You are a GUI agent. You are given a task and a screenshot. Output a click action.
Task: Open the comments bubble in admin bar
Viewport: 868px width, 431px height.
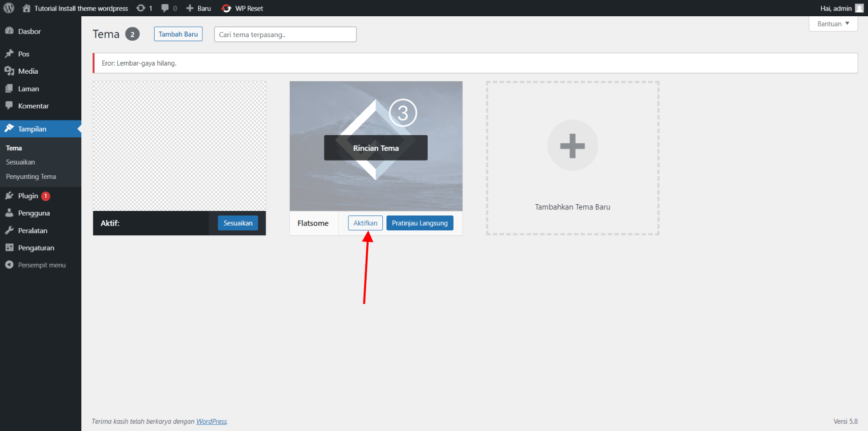coord(165,8)
